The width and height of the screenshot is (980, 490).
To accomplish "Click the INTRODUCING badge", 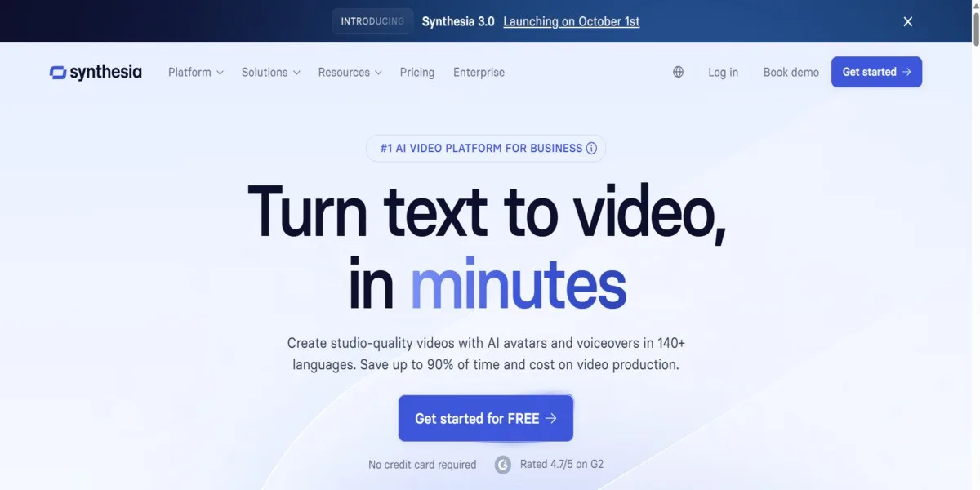I will [x=372, y=21].
